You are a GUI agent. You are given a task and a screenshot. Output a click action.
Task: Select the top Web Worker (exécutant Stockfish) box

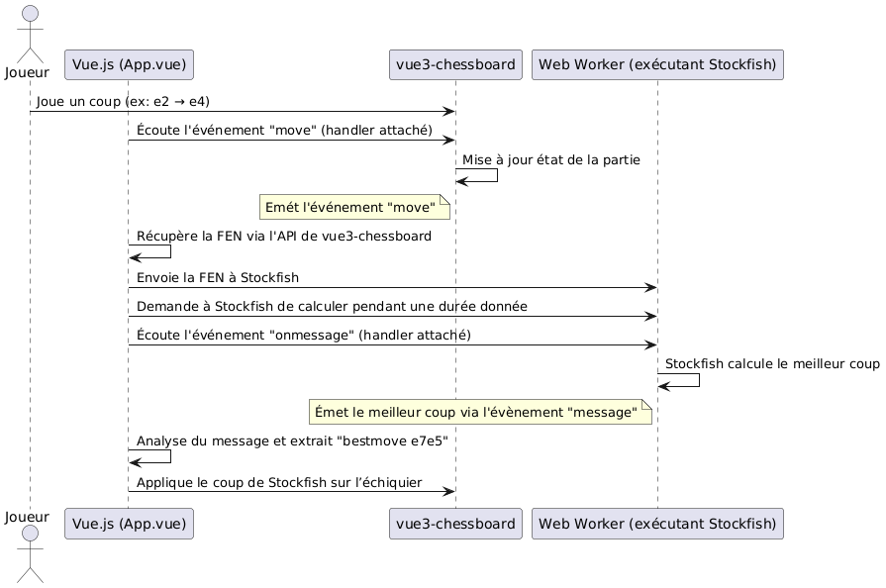pyautogui.click(x=657, y=65)
